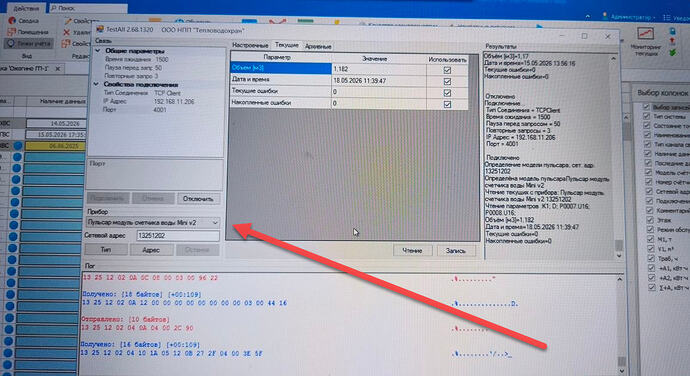Click IP Адрес 192.168.11.206 property
Image resolution: width=690 pixels, height=376 pixels.
[149, 101]
